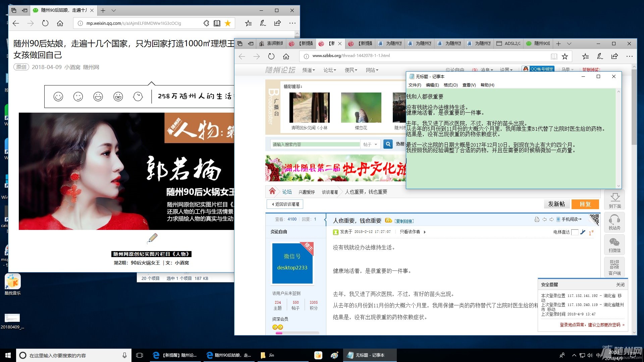The image size is (644, 362).
Task: Open the 消息 dropdown in the forum top bar
Action: (487, 70)
